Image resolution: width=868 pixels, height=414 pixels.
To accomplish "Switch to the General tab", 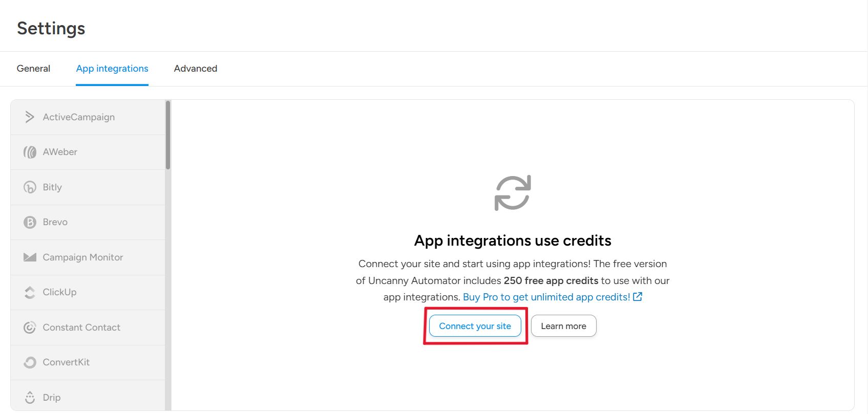I will click(33, 69).
